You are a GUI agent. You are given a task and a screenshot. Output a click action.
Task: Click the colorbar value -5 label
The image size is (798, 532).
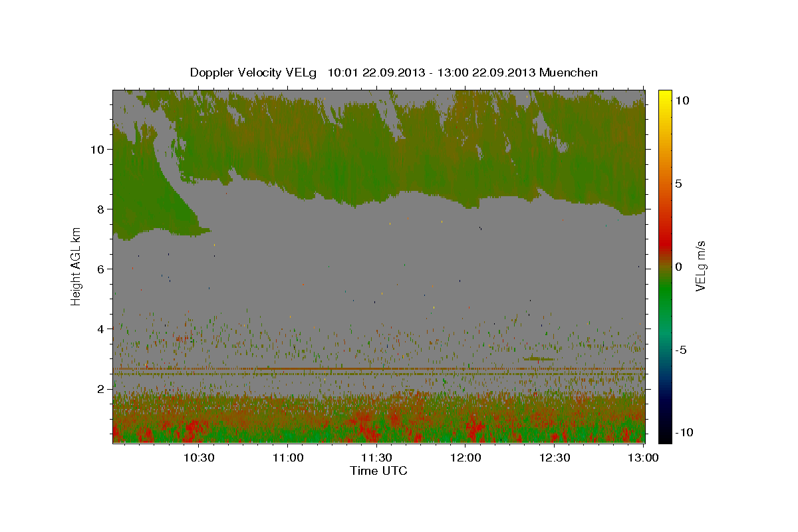point(681,350)
